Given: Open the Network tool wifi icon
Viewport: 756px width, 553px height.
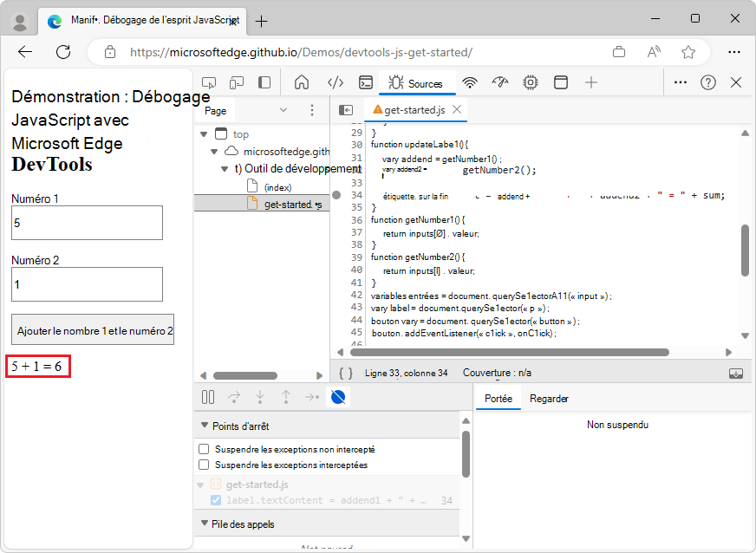Looking at the screenshot, I should 470,83.
